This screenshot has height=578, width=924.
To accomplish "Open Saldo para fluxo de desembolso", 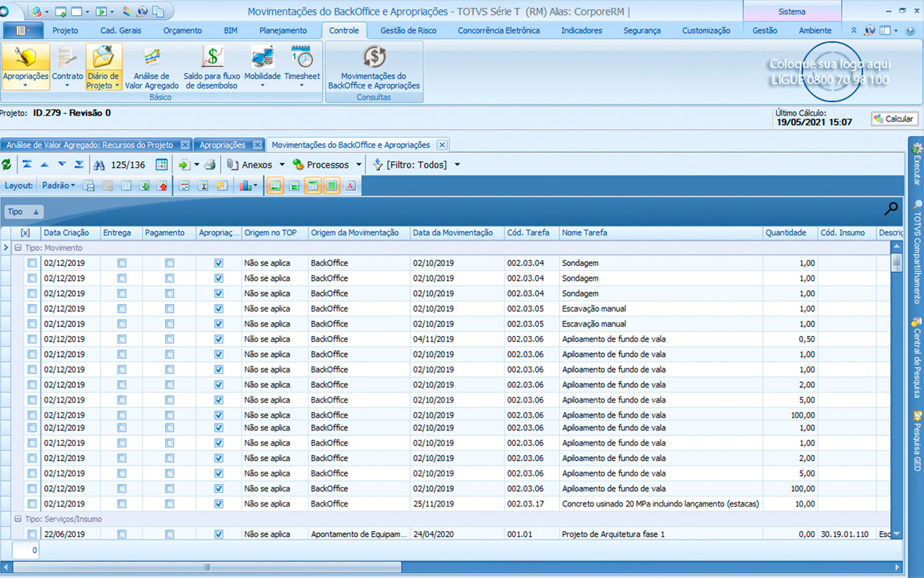I will tap(212, 67).
